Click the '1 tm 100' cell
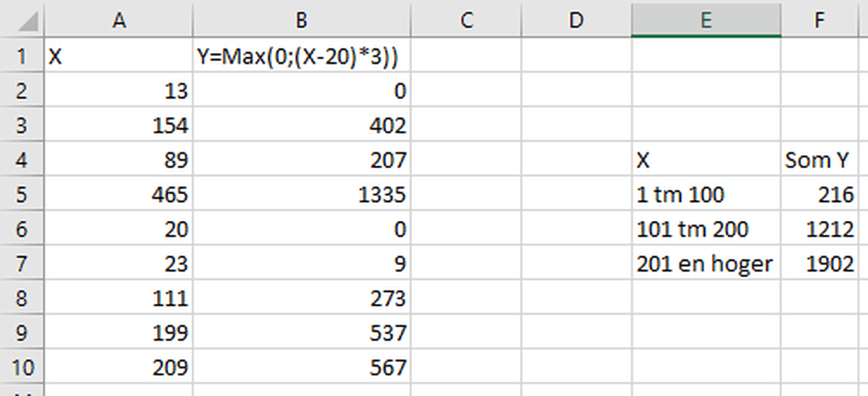Image resolution: width=868 pixels, height=396 pixels. tap(705, 193)
